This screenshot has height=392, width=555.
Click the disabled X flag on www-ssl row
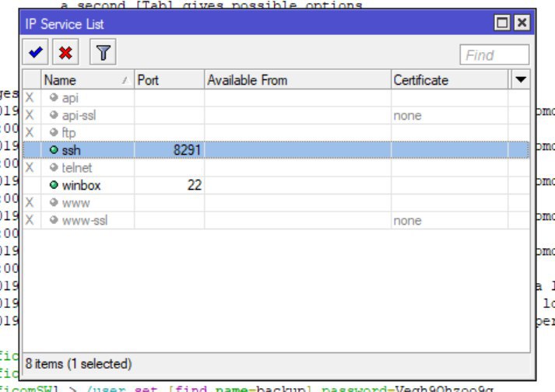point(30,220)
